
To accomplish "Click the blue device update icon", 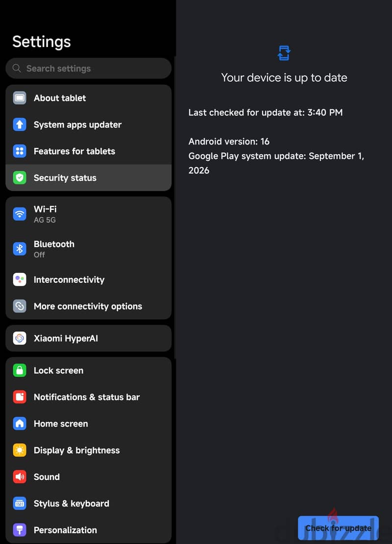I will [x=284, y=53].
